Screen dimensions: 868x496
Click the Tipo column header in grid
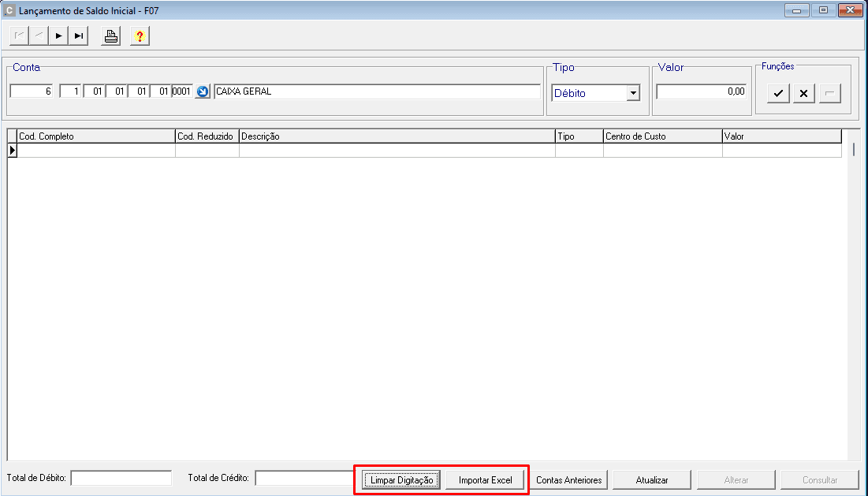coord(579,136)
